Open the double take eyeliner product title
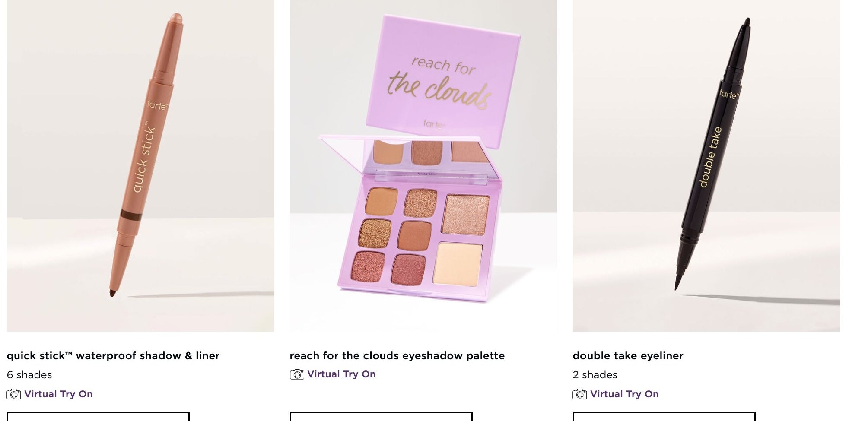The image size is (868, 421). coord(628,356)
